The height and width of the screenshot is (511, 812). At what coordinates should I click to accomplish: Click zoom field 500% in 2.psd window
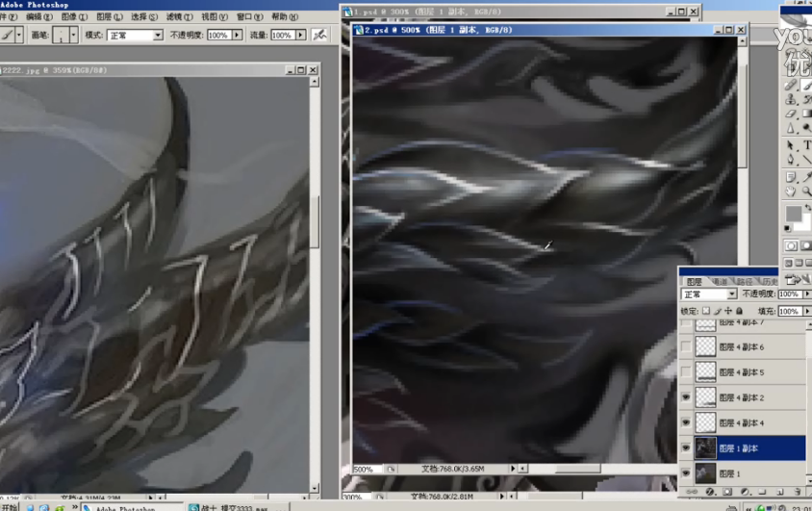(x=368, y=469)
